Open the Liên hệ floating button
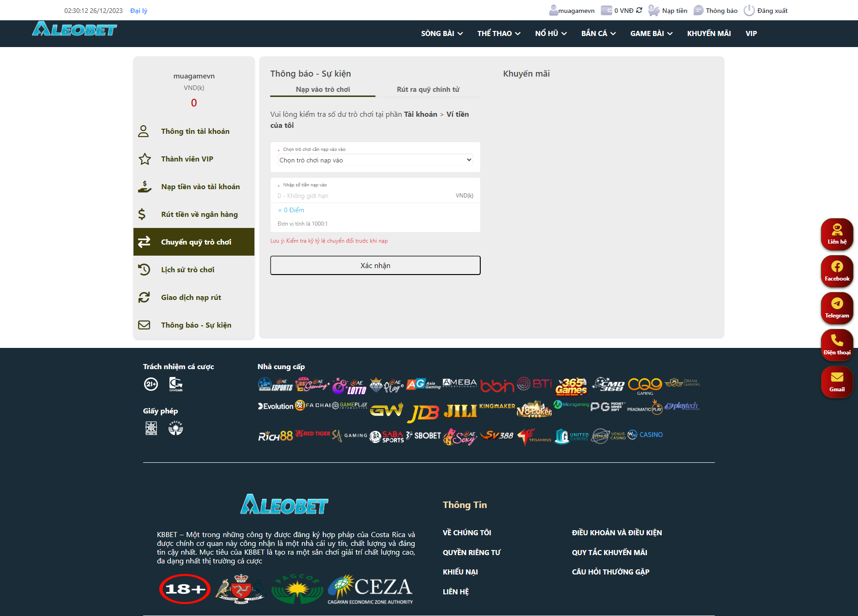 tap(837, 234)
